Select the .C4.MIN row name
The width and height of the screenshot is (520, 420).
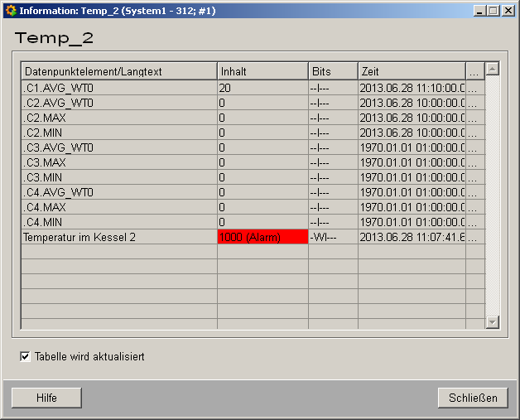click(119, 222)
